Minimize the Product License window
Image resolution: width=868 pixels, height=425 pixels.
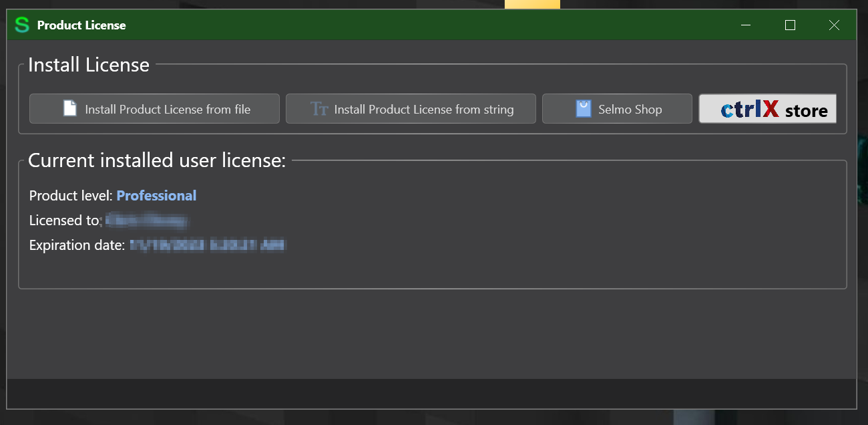(746, 25)
